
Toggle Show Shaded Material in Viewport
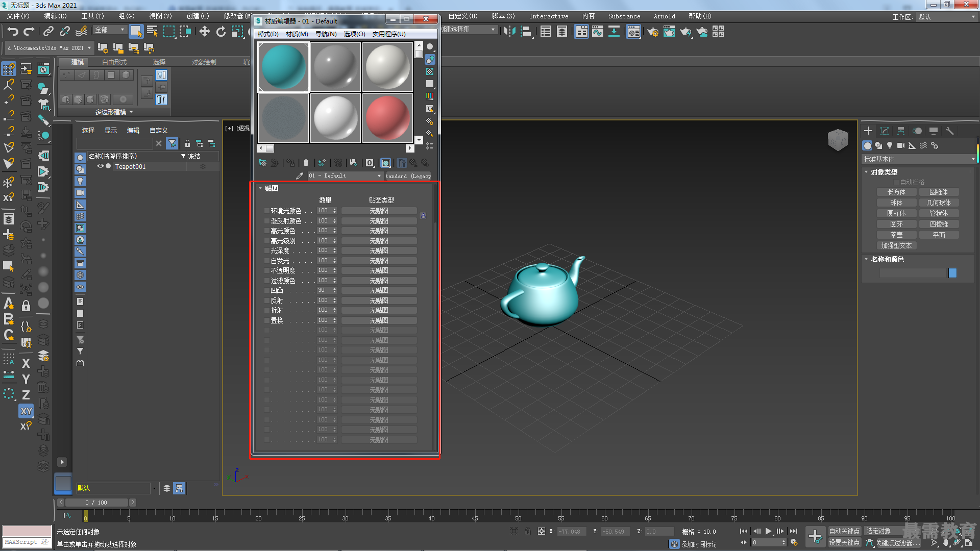coord(386,163)
